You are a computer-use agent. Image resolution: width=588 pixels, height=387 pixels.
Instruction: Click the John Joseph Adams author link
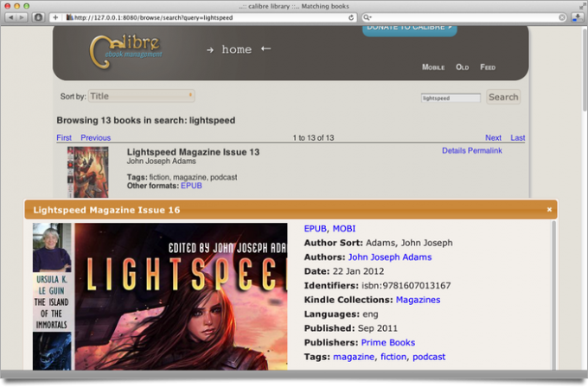[x=389, y=257]
